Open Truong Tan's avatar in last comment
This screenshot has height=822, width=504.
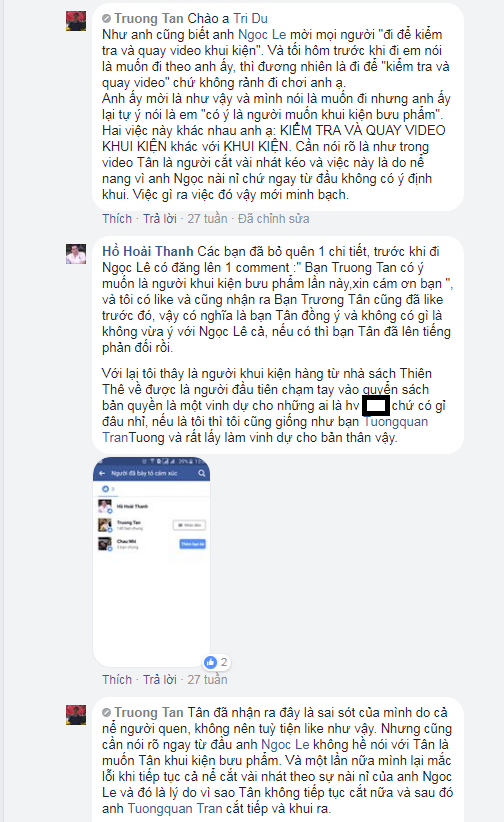tap(76, 715)
